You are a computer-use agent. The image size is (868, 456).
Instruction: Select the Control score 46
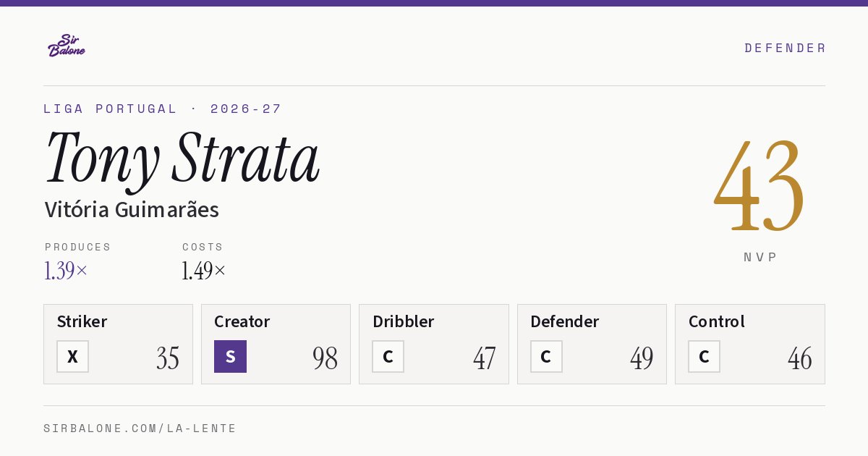[x=800, y=358]
